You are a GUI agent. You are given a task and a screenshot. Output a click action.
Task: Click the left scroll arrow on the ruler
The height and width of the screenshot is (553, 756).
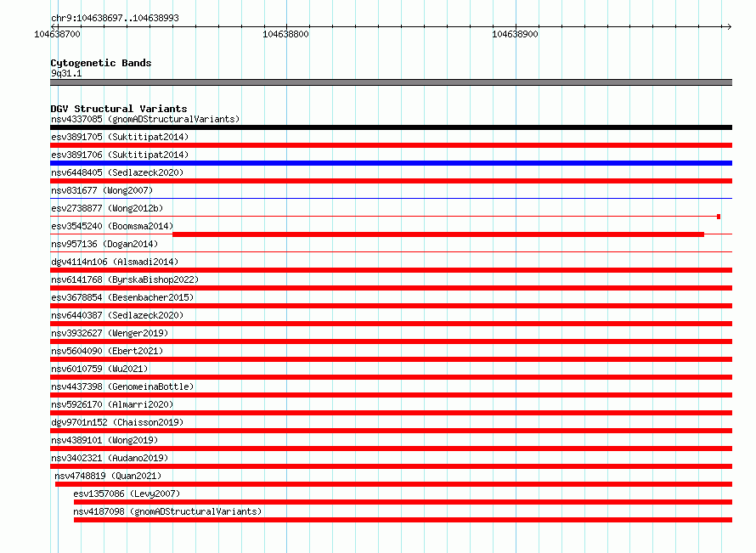[54, 26]
